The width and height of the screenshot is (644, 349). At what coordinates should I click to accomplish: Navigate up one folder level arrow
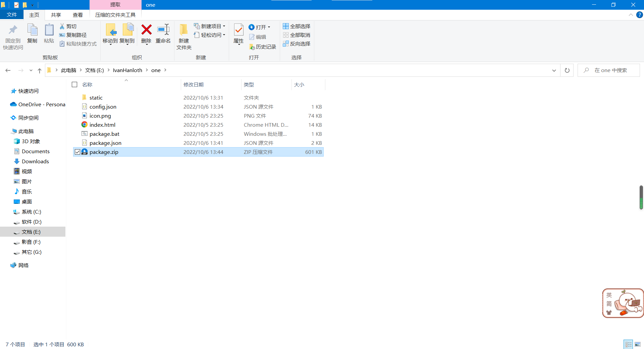click(x=40, y=70)
